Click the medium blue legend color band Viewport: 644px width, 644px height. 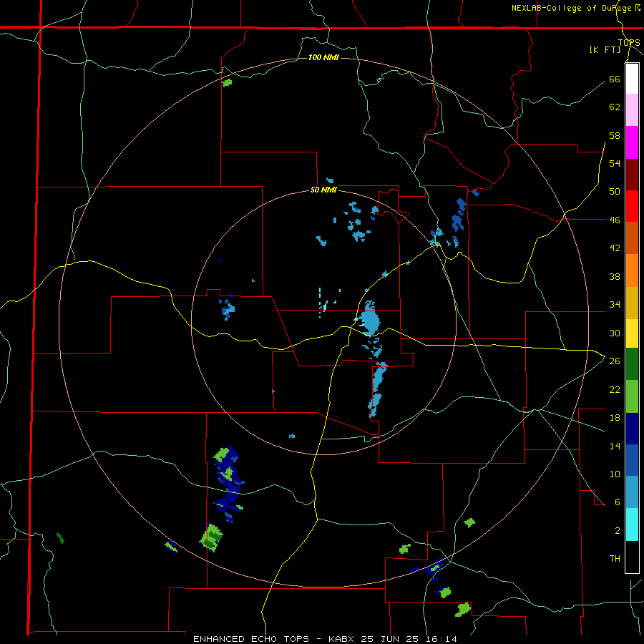[x=632, y=460]
